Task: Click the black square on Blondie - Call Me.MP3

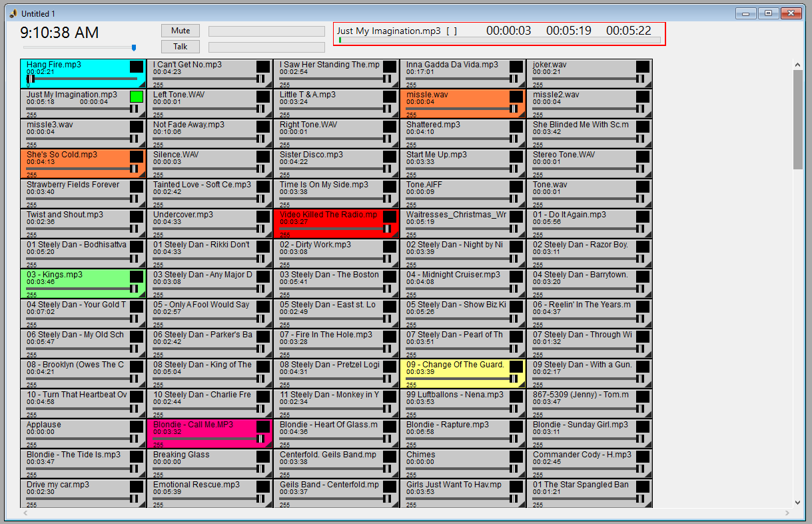Action: point(262,427)
